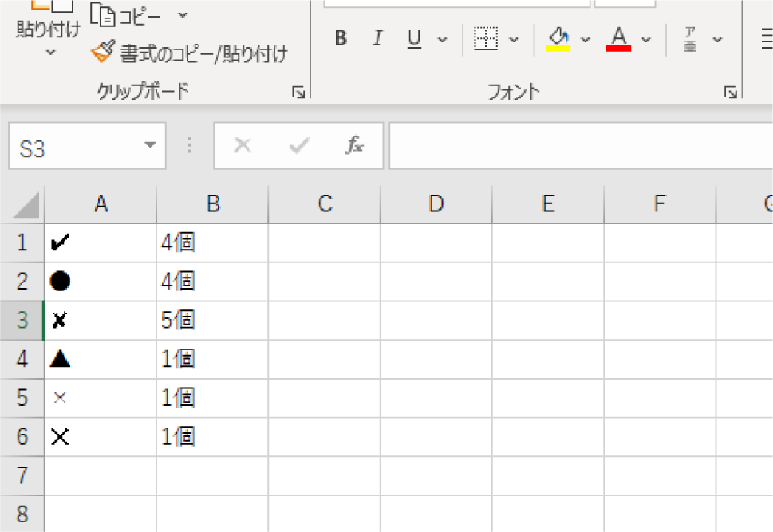Image resolution: width=773 pixels, height=532 pixels.
Task: Select column E header
Action: pyautogui.click(x=548, y=204)
